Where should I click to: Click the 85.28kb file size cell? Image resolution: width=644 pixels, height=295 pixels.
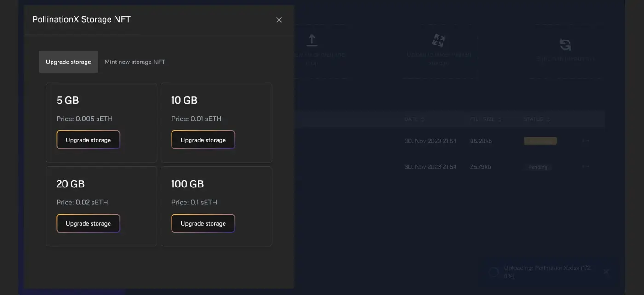click(481, 141)
